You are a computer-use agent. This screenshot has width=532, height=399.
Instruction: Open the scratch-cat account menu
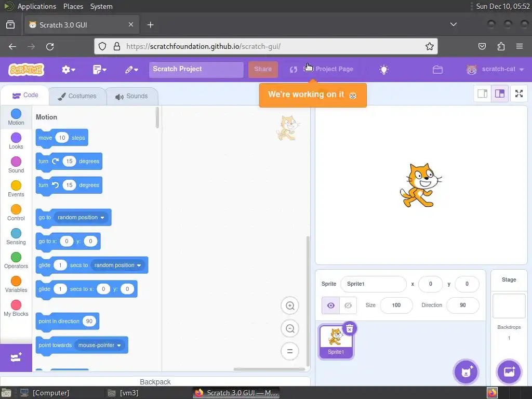(495, 69)
